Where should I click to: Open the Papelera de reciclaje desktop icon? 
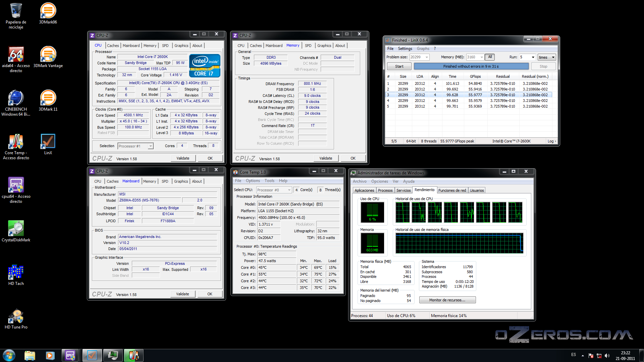pyautogui.click(x=16, y=16)
